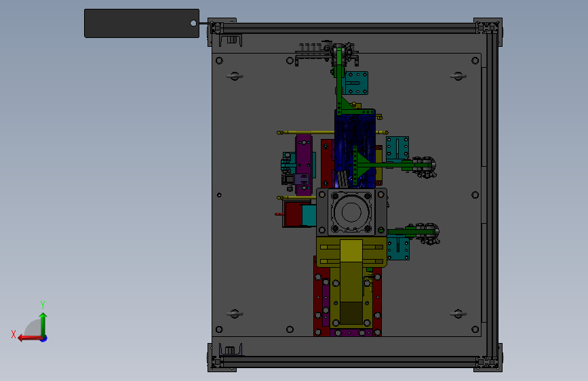
Task: Select the bottom-left handle on the base plate
Action: pyautogui.click(x=235, y=313)
